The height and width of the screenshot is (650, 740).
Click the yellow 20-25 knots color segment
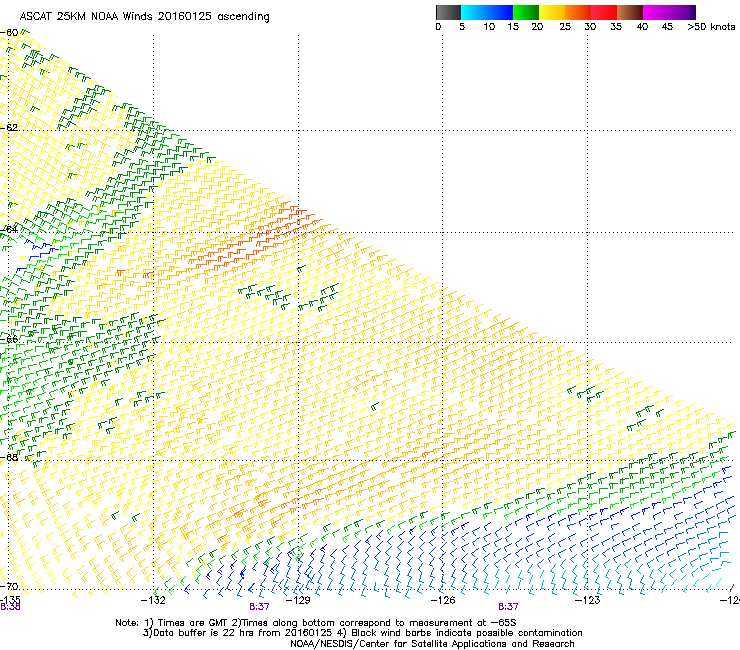(552, 12)
